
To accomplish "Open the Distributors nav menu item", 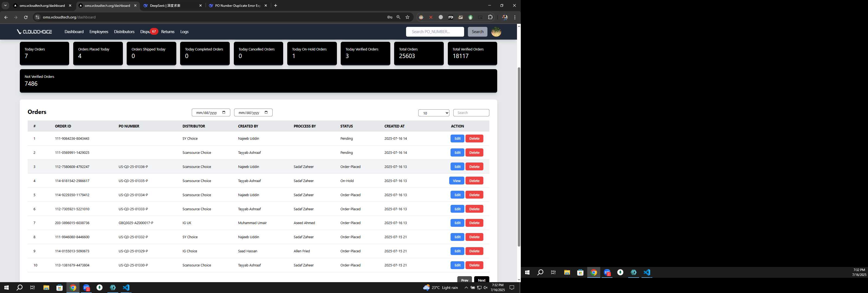I will 124,32.
